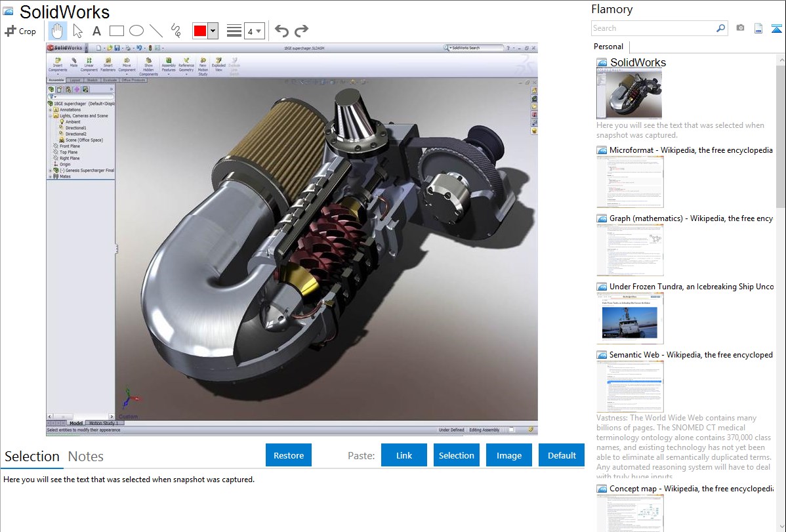Image resolution: width=786 pixels, height=532 pixels.
Task: Click the Selection paste button
Action: [457, 455]
